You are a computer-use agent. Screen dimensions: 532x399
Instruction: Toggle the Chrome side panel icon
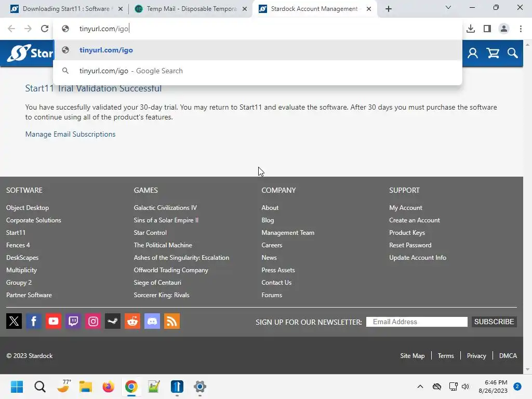coord(487,29)
